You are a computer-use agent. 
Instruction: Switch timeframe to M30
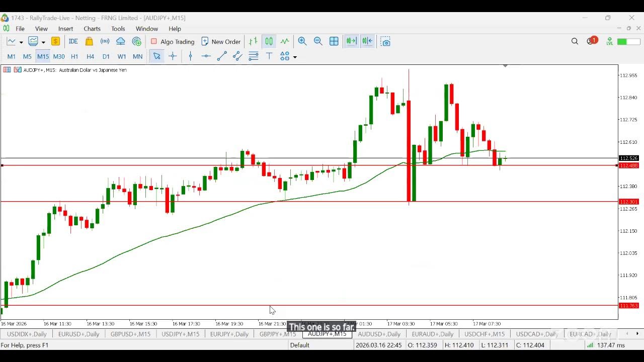pyautogui.click(x=59, y=56)
